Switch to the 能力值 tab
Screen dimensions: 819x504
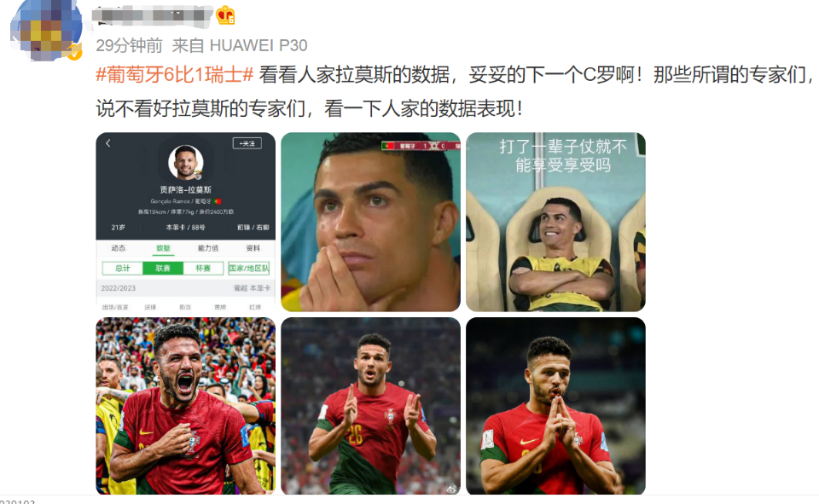(x=208, y=248)
